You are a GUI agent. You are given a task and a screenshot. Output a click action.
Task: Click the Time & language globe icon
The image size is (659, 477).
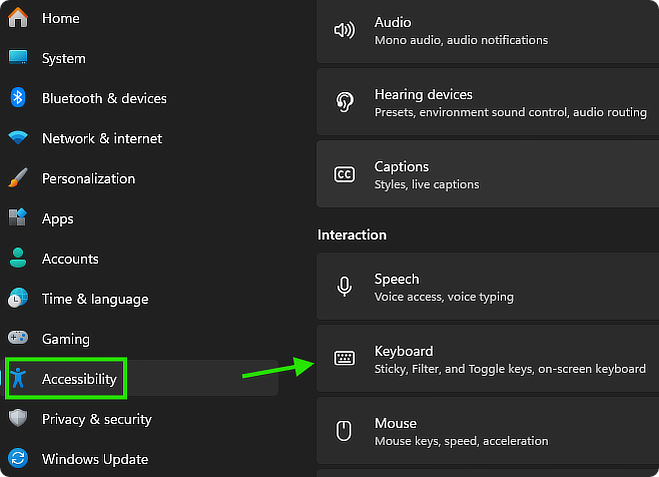[18, 298]
